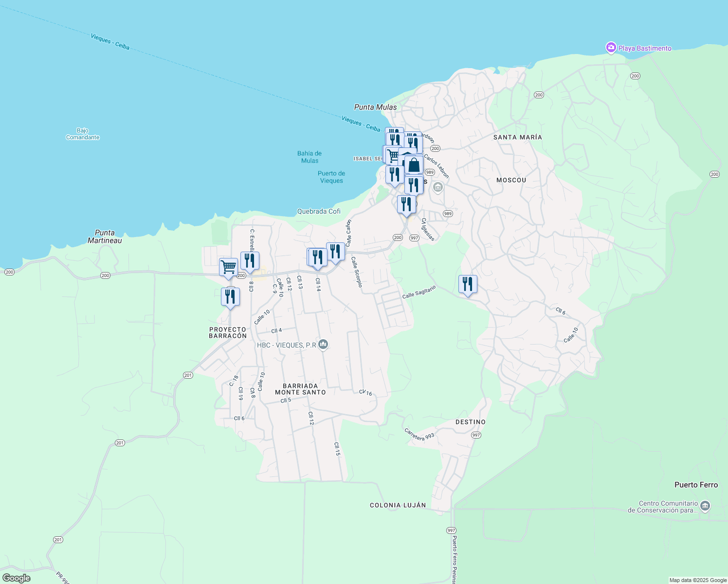Click the Playa Bastimento photo marker
Viewport: 728px width, 584px height.
click(x=611, y=48)
